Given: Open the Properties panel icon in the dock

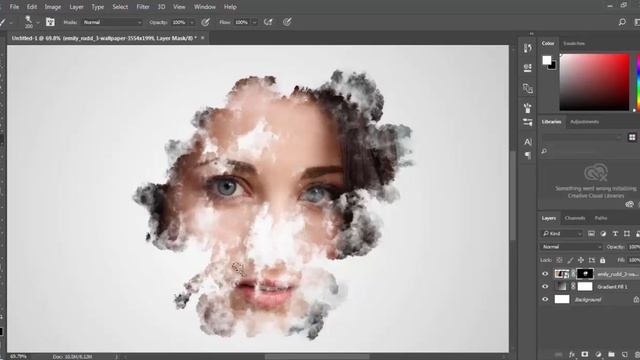Looking at the screenshot, I should pyautogui.click(x=527, y=68).
